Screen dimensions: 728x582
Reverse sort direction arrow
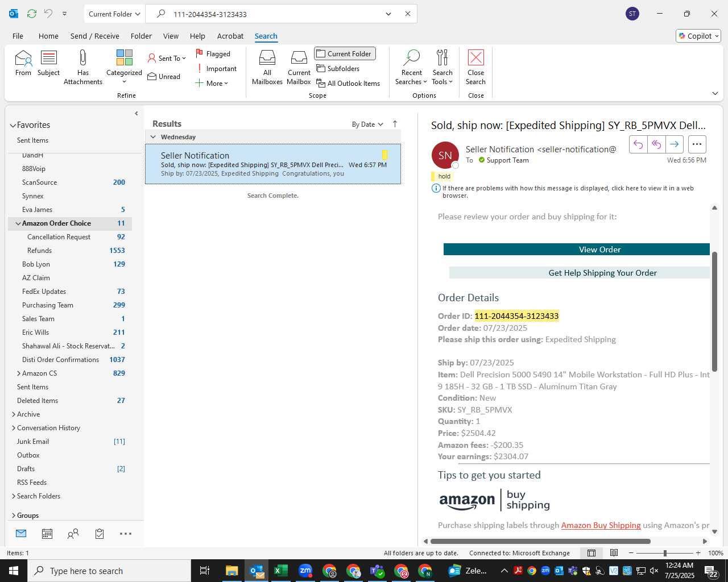click(x=395, y=124)
